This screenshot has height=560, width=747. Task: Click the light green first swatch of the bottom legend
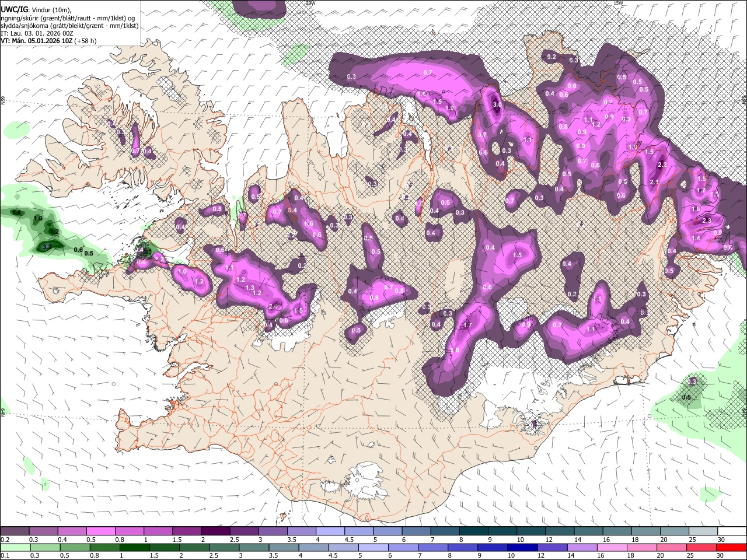pos(15,547)
